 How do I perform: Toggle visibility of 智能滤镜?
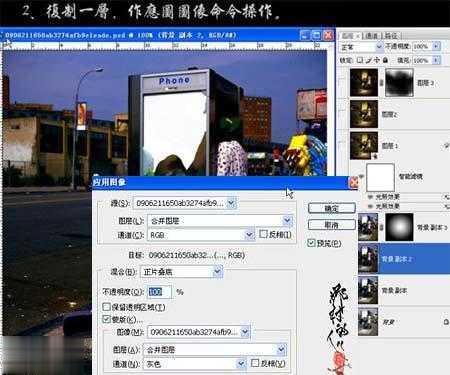(362, 176)
